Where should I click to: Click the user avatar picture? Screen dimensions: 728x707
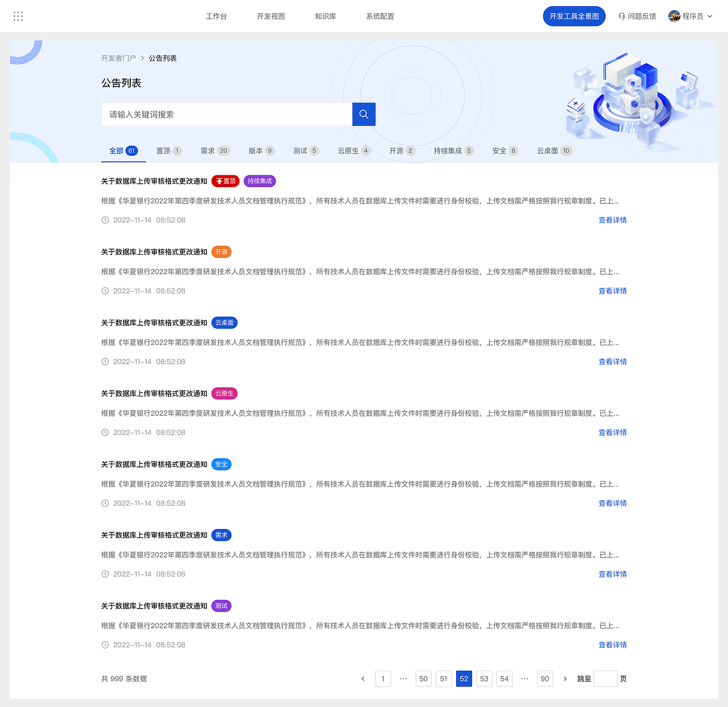(675, 16)
